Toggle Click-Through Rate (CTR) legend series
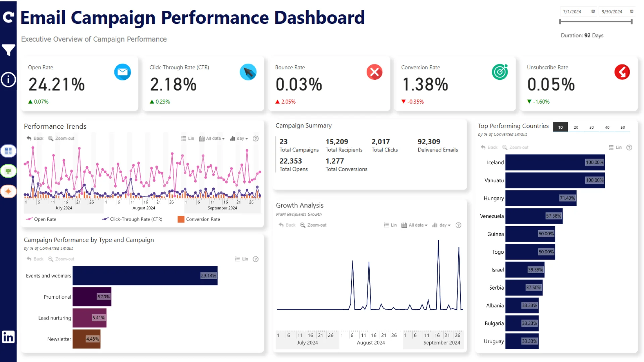 point(132,219)
